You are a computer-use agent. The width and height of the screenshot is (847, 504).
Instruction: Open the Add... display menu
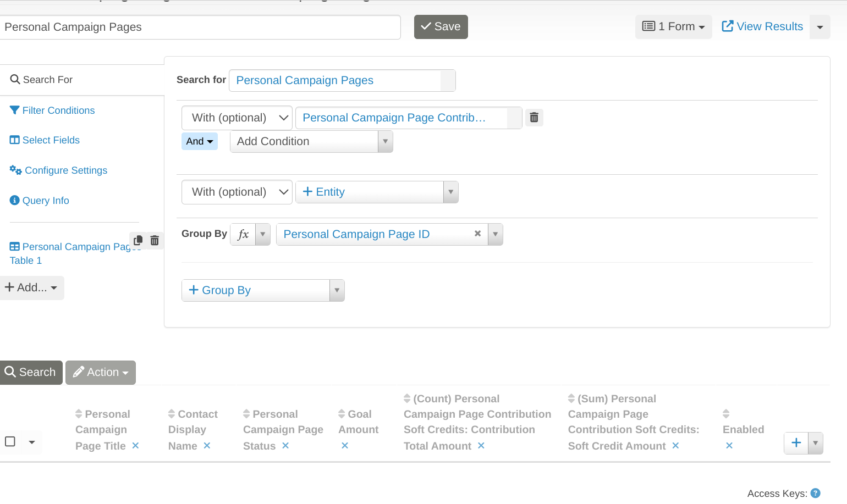click(x=31, y=287)
